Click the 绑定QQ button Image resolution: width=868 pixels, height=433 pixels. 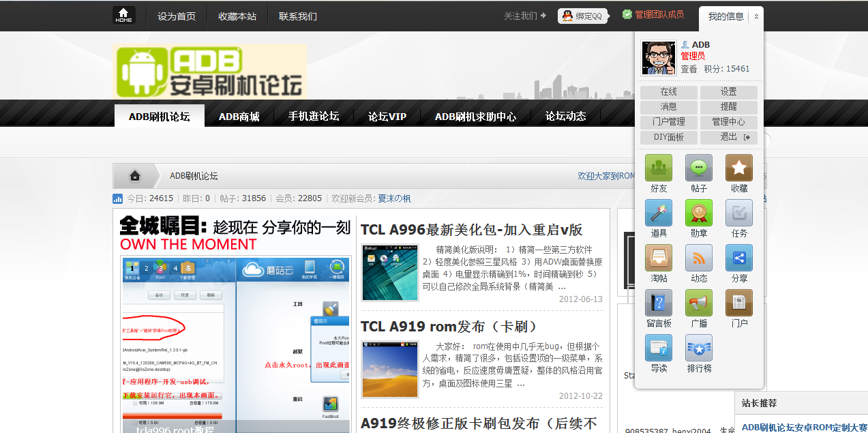tap(583, 15)
